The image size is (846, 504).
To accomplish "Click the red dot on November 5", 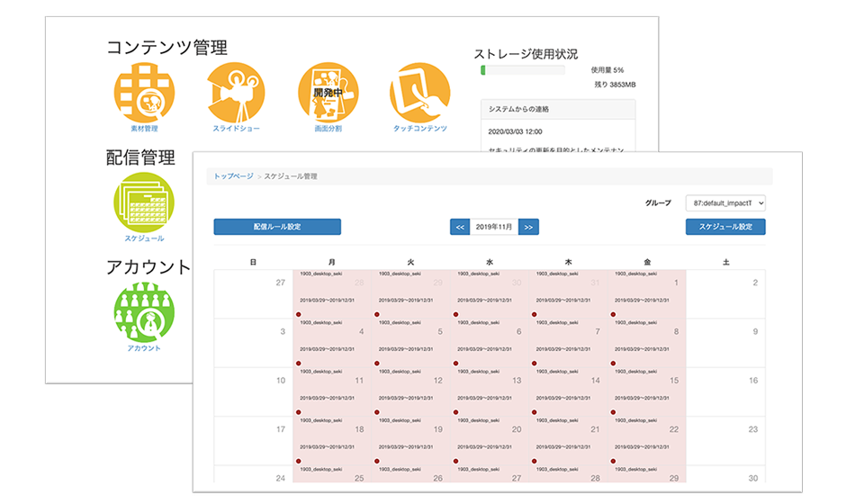I will pyautogui.click(x=377, y=364).
